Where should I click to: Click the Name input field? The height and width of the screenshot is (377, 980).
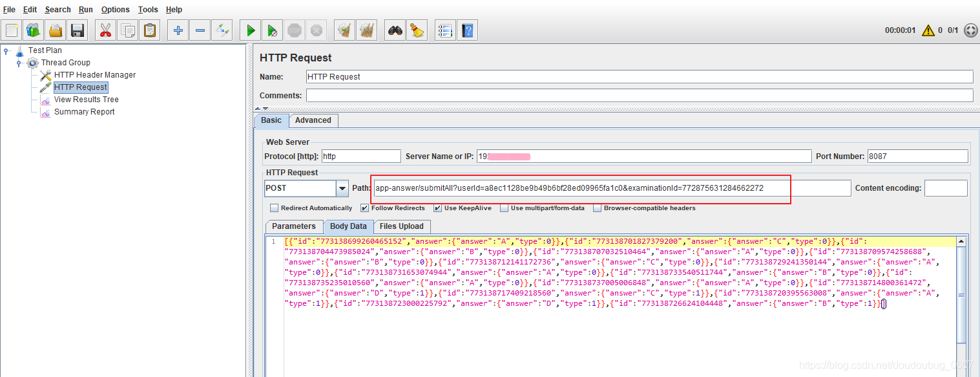640,76
